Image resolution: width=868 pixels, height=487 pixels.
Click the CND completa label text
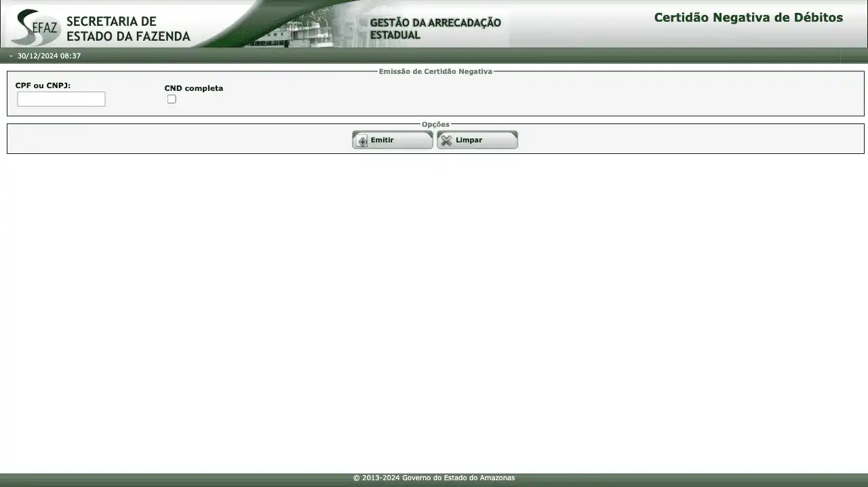pyautogui.click(x=193, y=88)
